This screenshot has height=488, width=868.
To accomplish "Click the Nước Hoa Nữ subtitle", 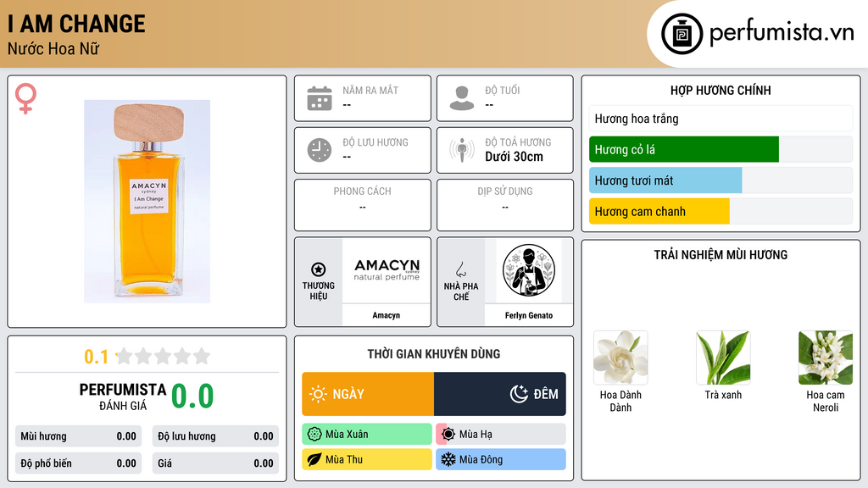I will click(x=53, y=48).
